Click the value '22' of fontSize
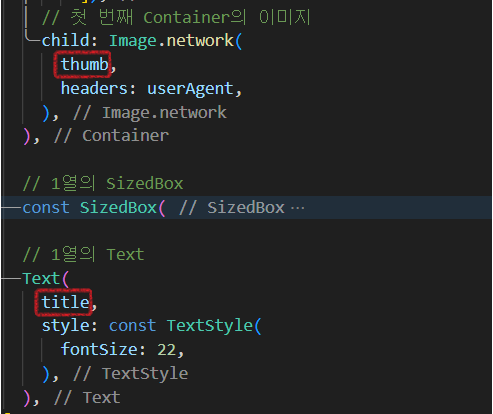493x414 pixels. pos(167,350)
